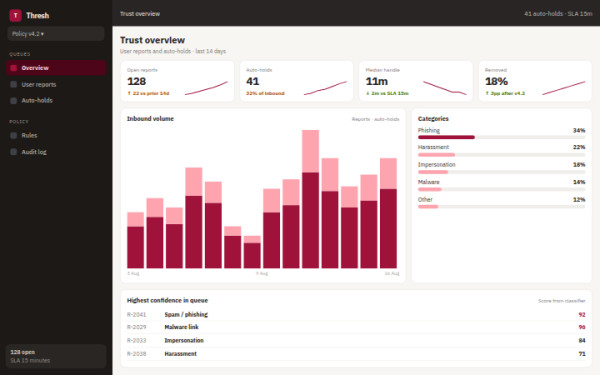Click the Impersonation category progress bar

502,172
